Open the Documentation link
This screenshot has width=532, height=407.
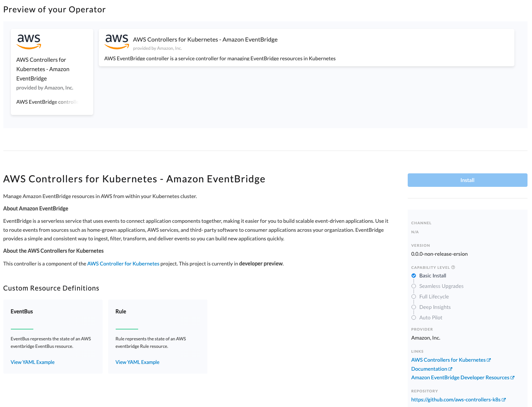[429, 369]
